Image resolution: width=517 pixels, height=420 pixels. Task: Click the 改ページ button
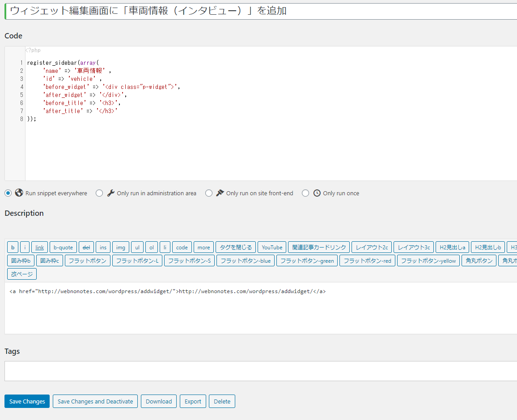[x=22, y=274]
